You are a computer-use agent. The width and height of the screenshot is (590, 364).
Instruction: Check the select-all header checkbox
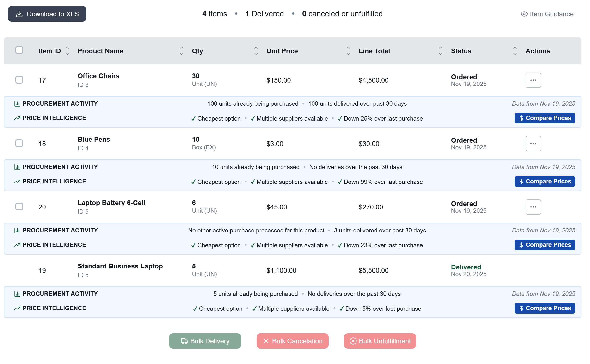coord(19,50)
